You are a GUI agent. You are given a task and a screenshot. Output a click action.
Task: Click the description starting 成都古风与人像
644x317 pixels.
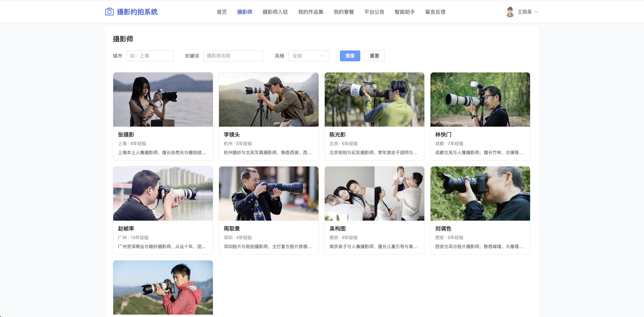tap(479, 153)
